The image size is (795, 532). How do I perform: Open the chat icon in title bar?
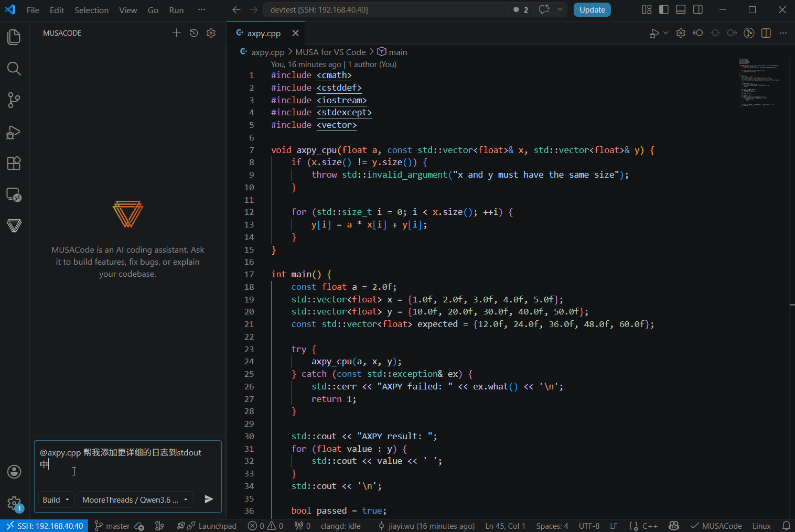tap(544, 10)
